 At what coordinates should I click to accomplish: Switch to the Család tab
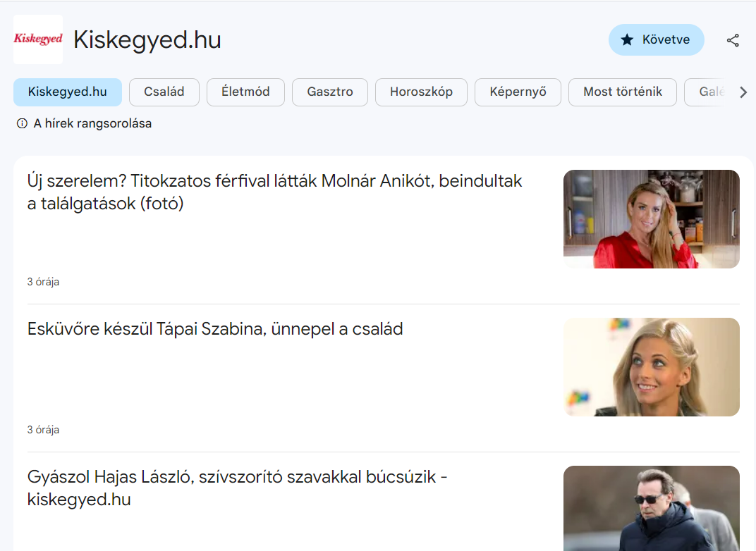[x=164, y=92]
